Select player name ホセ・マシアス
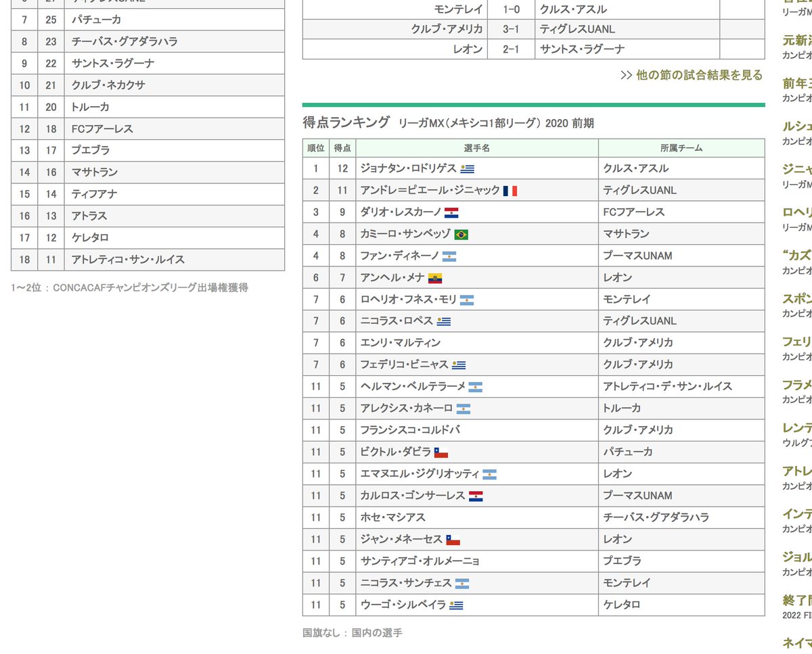 click(393, 517)
